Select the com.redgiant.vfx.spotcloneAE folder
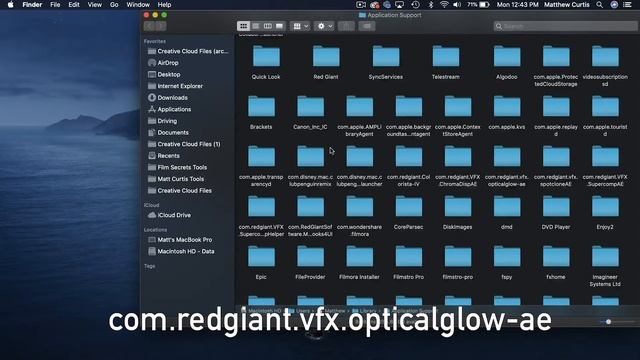The width and height of the screenshot is (640, 360). click(556, 157)
